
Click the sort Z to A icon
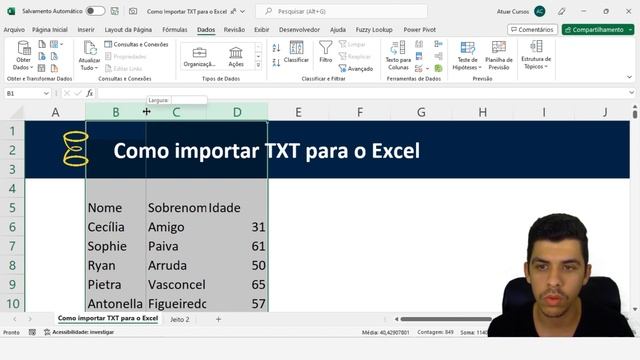pyautogui.click(x=276, y=62)
